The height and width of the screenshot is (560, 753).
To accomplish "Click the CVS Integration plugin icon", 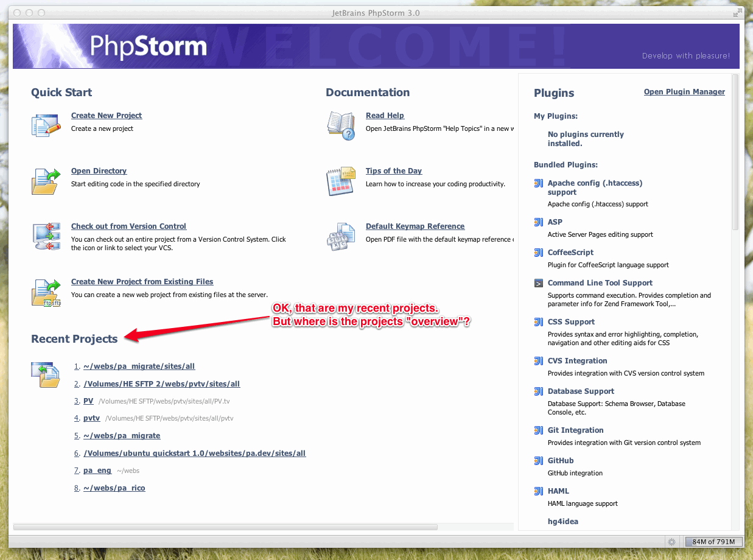I will pyautogui.click(x=538, y=361).
